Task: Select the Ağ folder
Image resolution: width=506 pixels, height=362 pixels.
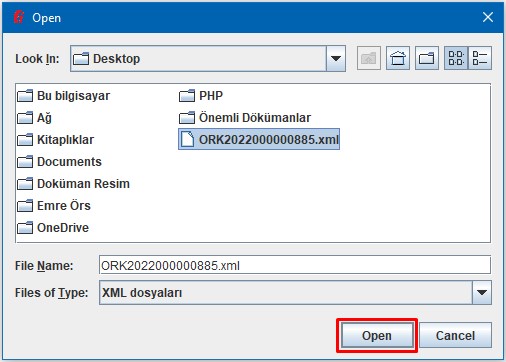Action: pos(34,118)
